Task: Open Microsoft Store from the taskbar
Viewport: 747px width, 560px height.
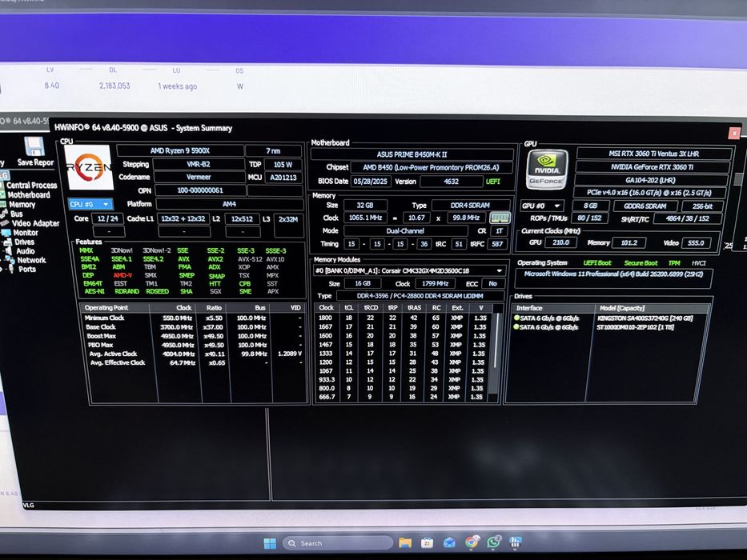Action: tap(427, 543)
